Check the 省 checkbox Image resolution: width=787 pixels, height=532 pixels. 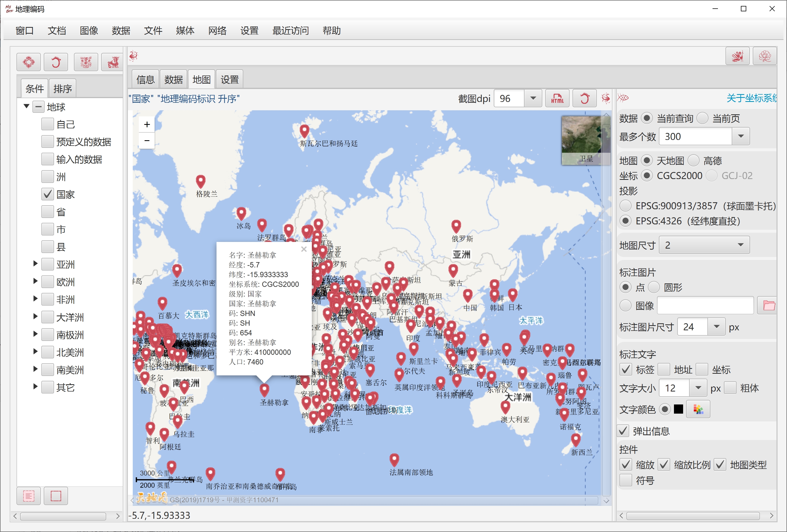coord(48,212)
